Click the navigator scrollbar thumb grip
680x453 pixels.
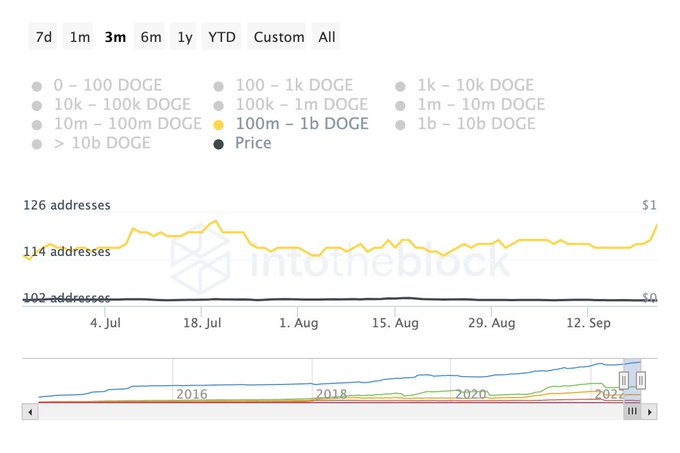coord(632,411)
